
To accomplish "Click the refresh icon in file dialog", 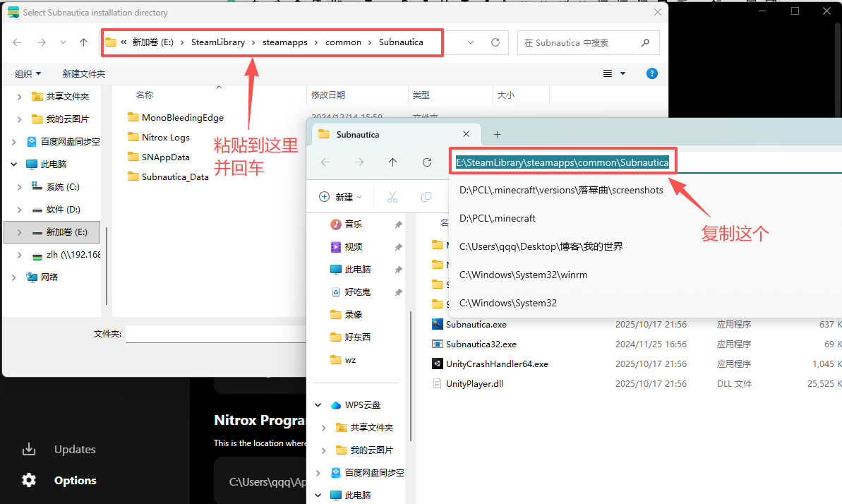I will point(495,42).
